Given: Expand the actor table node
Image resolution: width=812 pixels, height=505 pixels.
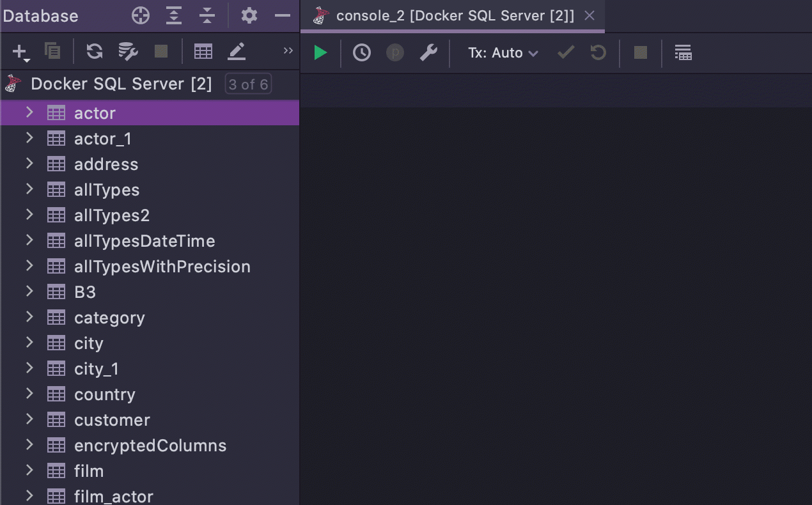Looking at the screenshot, I should 29,113.
